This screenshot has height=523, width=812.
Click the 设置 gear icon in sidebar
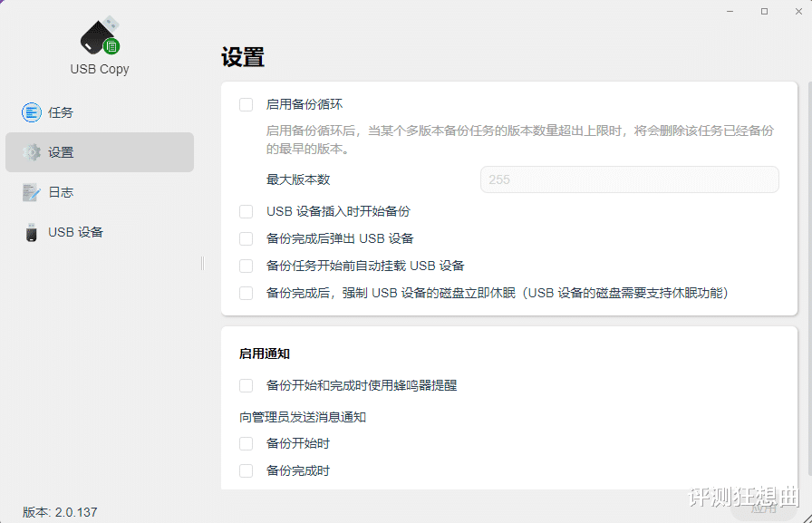(x=33, y=152)
